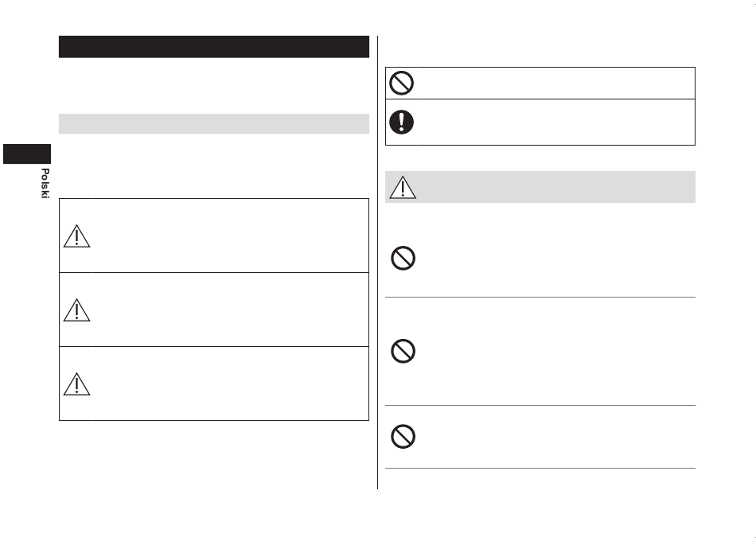This screenshot has width=756, height=541.
Task: Click warning triangle in middle left table row
Action: [76, 310]
